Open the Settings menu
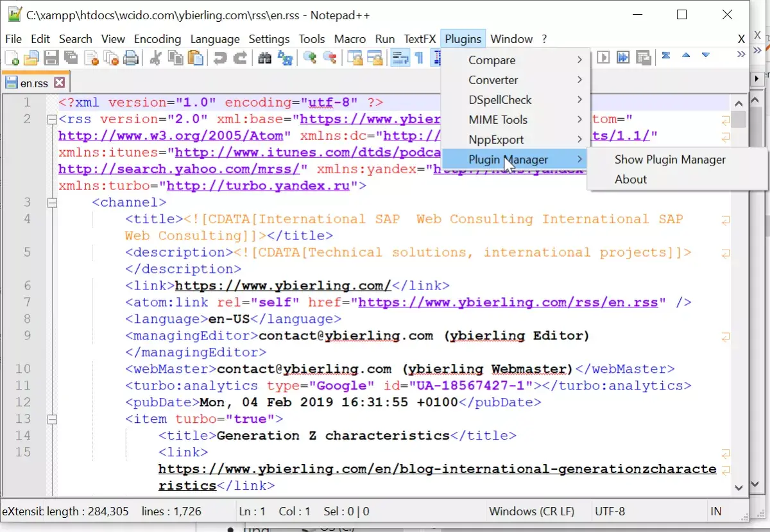Screen dimensions: 770x532 coord(269,39)
